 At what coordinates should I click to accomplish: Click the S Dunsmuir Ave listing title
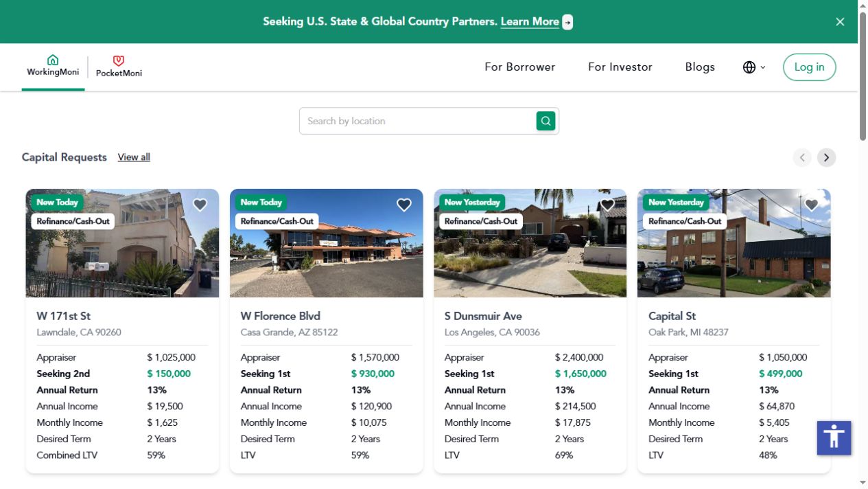(x=483, y=316)
